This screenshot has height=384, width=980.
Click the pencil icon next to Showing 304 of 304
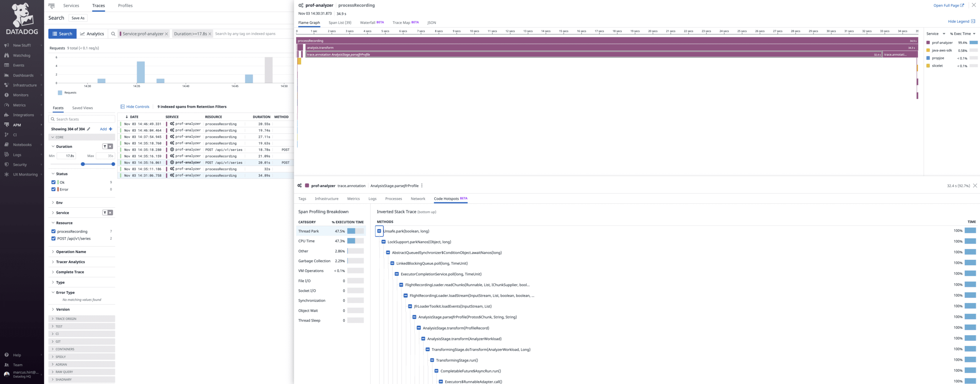[89, 129]
